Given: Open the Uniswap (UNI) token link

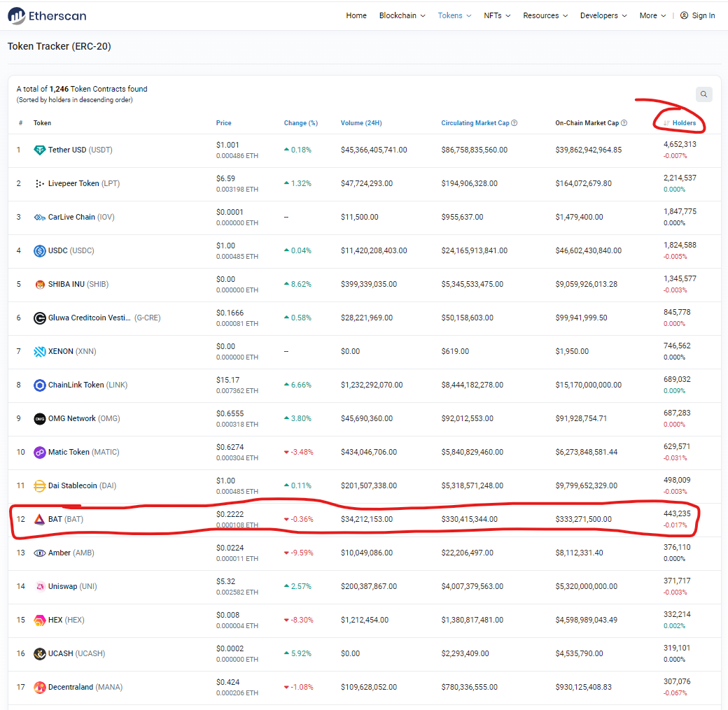Looking at the screenshot, I should coord(72,587).
